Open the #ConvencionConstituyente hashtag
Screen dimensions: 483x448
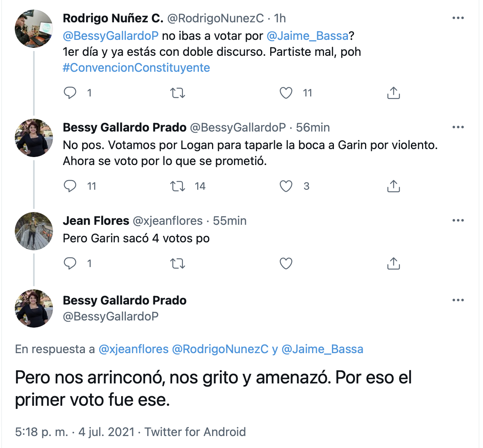click(x=136, y=68)
